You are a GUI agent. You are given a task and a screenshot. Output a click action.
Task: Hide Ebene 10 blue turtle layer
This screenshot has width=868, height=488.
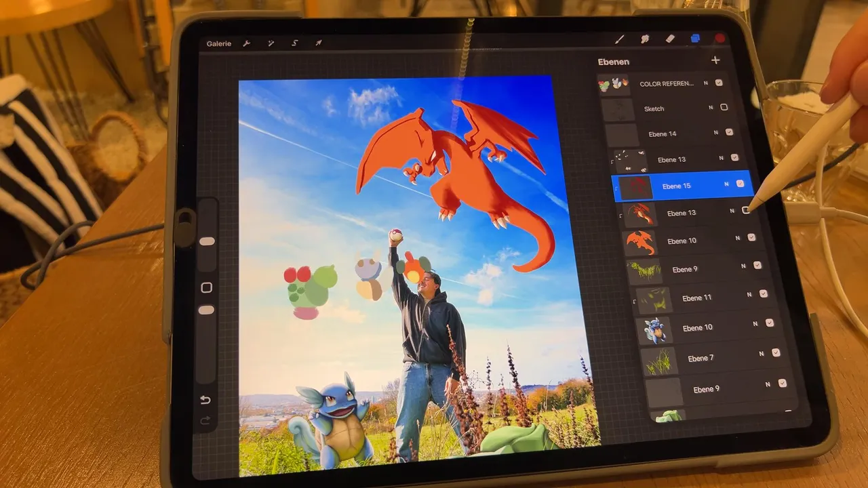coord(770,323)
